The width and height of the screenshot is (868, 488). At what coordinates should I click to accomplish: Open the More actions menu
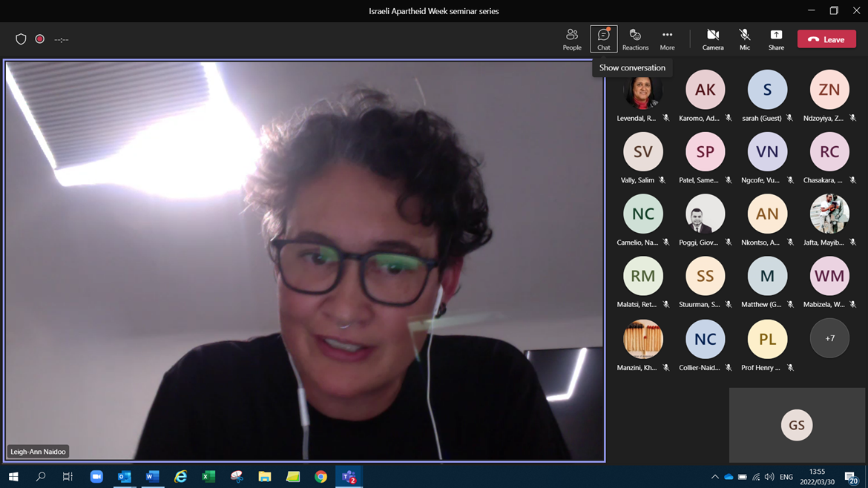pyautogui.click(x=667, y=39)
